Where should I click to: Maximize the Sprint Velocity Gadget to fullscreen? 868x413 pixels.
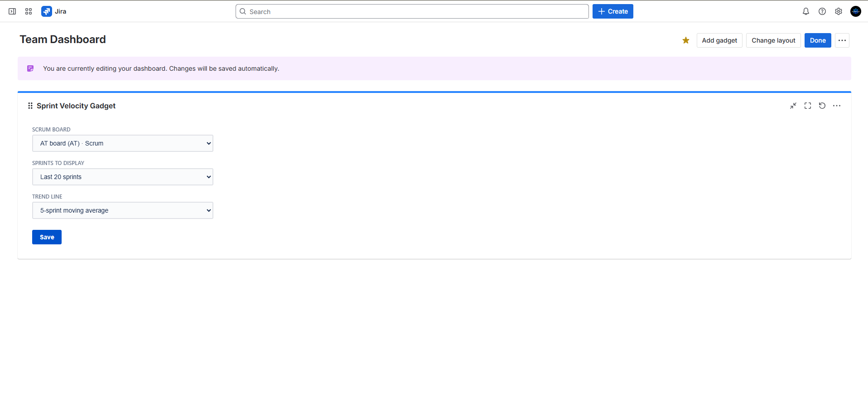click(x=807, y=106)
